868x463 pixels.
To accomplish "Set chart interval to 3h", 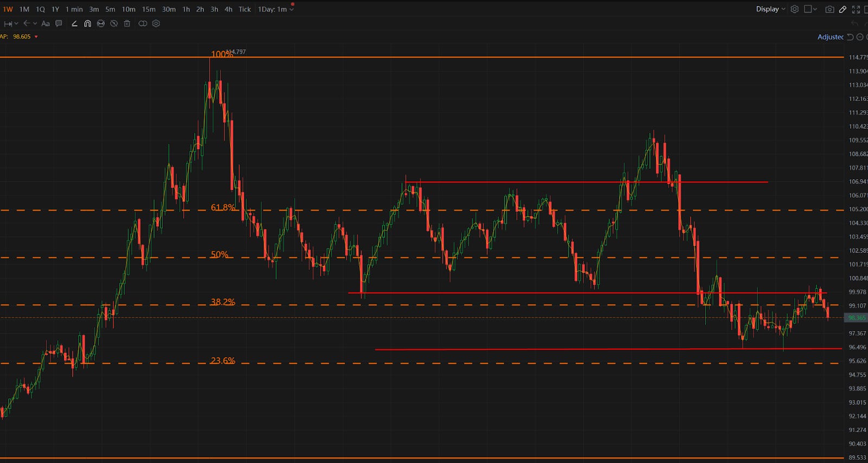I will click(214, 9).
